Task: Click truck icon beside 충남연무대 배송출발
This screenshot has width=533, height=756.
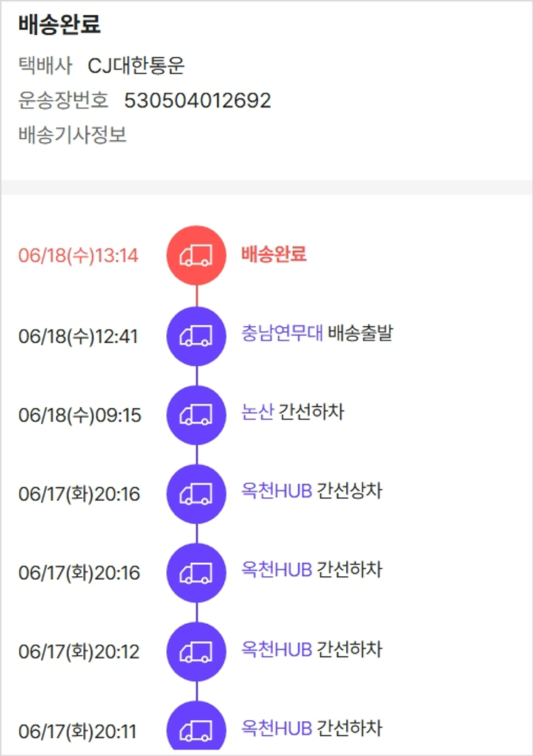Action: 196,336
